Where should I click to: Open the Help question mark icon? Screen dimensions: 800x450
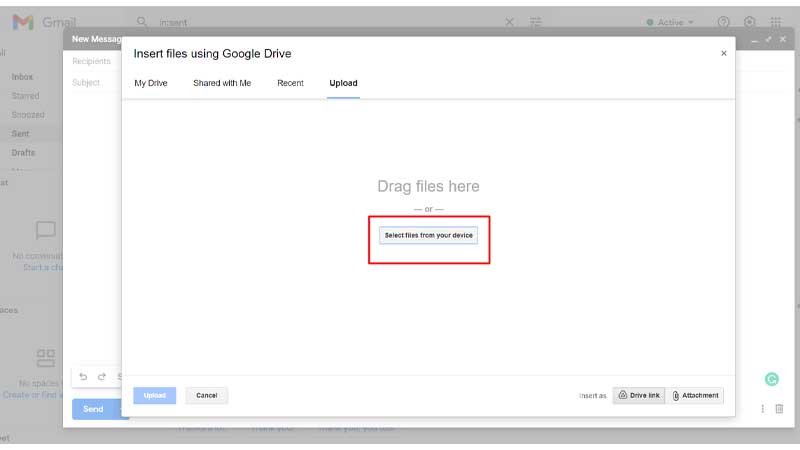pos(723,22)
